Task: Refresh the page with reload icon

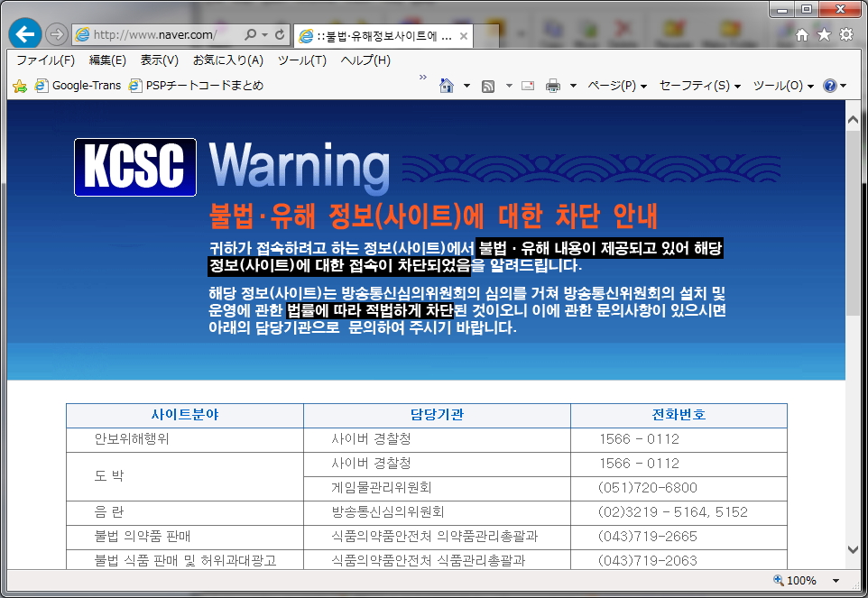Action: 280,34
